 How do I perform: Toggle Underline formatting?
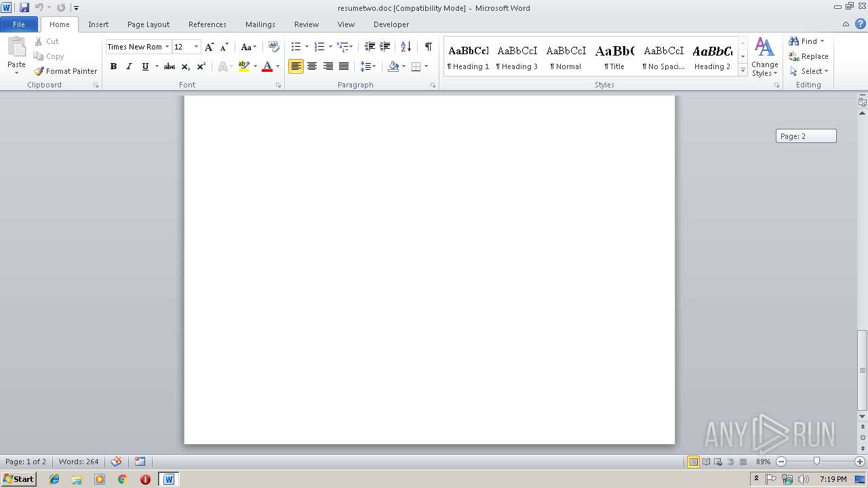(145, 66)
